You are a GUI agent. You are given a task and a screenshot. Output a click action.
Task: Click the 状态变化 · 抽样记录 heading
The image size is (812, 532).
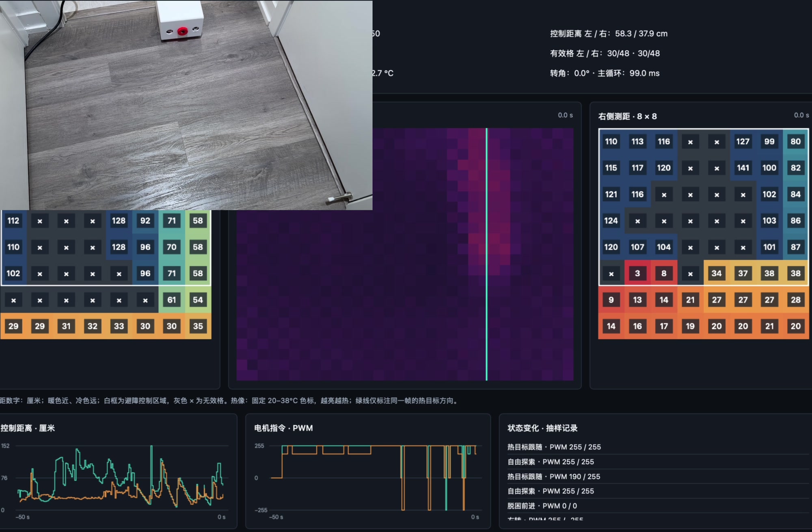tap(542, 428)
